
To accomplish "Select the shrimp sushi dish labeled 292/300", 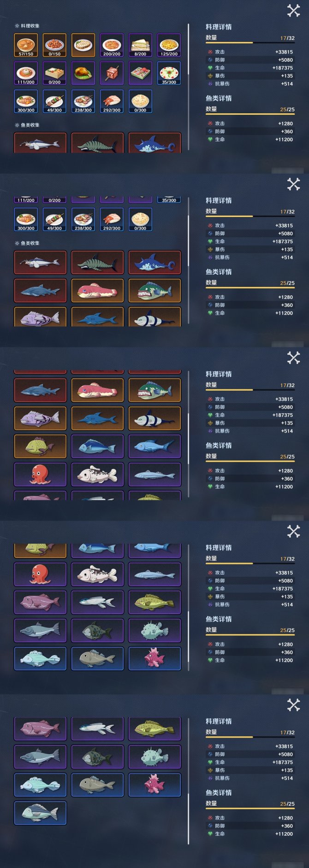I will point(112,101).
